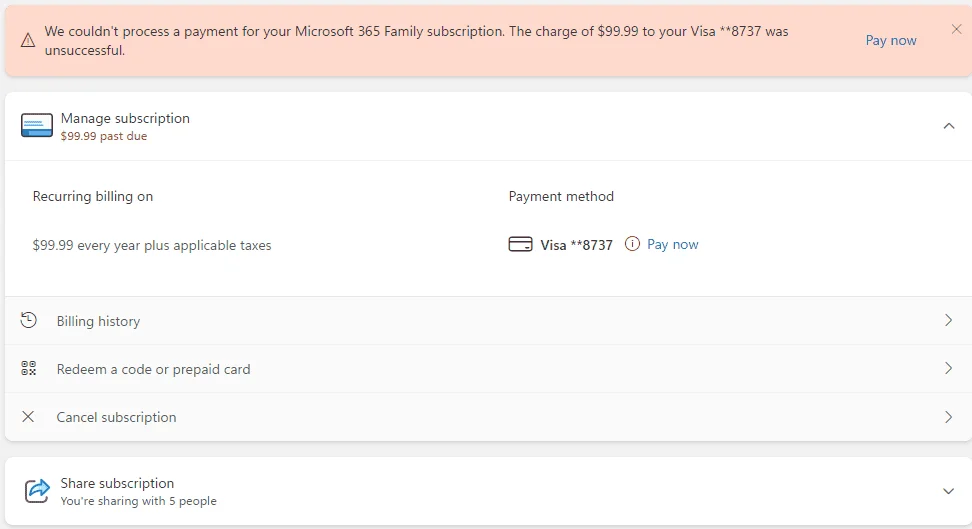Open Billing history
The image size is (972, 529).
click(x=488, y=321)
